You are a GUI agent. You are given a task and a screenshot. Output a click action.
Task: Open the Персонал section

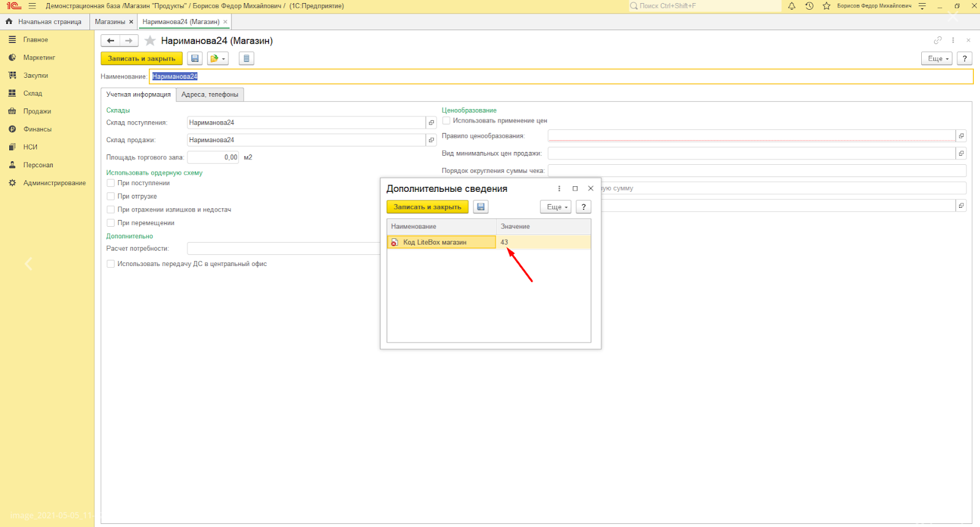(x=38, y=165)
